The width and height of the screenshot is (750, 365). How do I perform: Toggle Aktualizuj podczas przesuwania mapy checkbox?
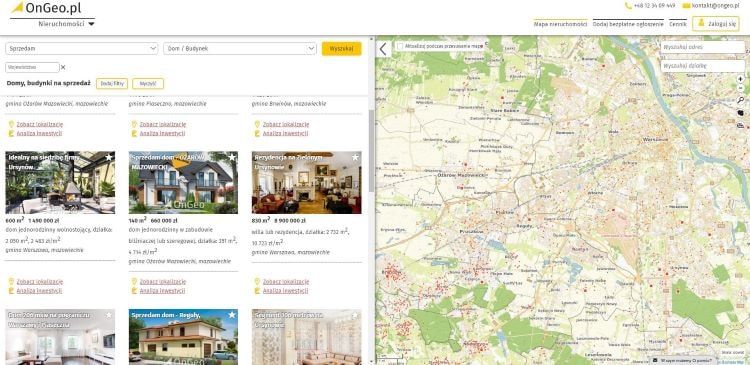tap(400, 46)
